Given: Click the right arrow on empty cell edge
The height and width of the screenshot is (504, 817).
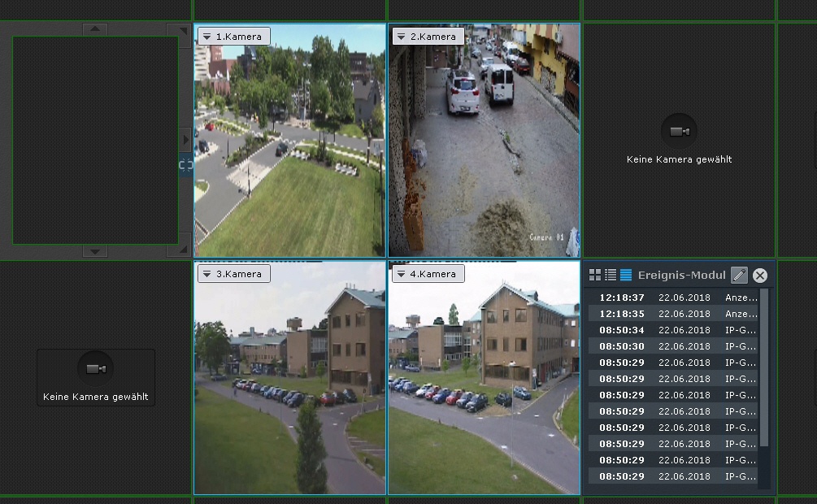Looking at the screenshot, I should (x=185, y=140).
